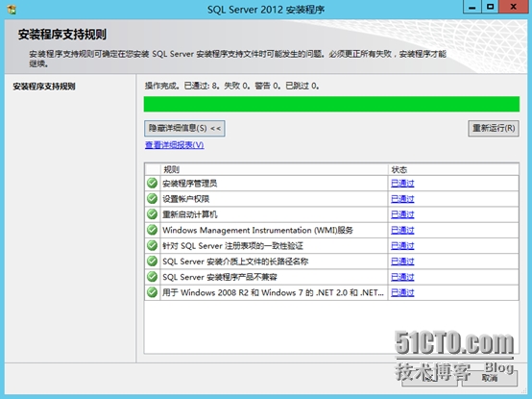
Task: Click the green check icon for 安装程序管理员
Action: point(152,183)
